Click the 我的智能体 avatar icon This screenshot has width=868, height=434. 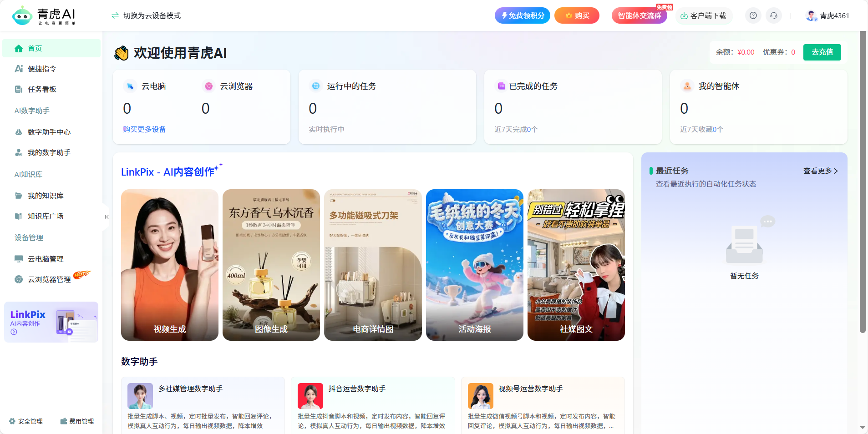687,86
